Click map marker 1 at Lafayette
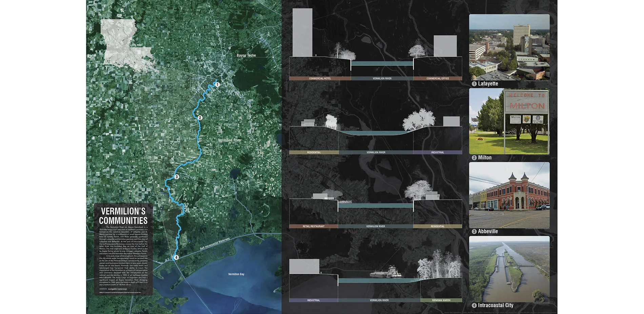 click(217, 85)
